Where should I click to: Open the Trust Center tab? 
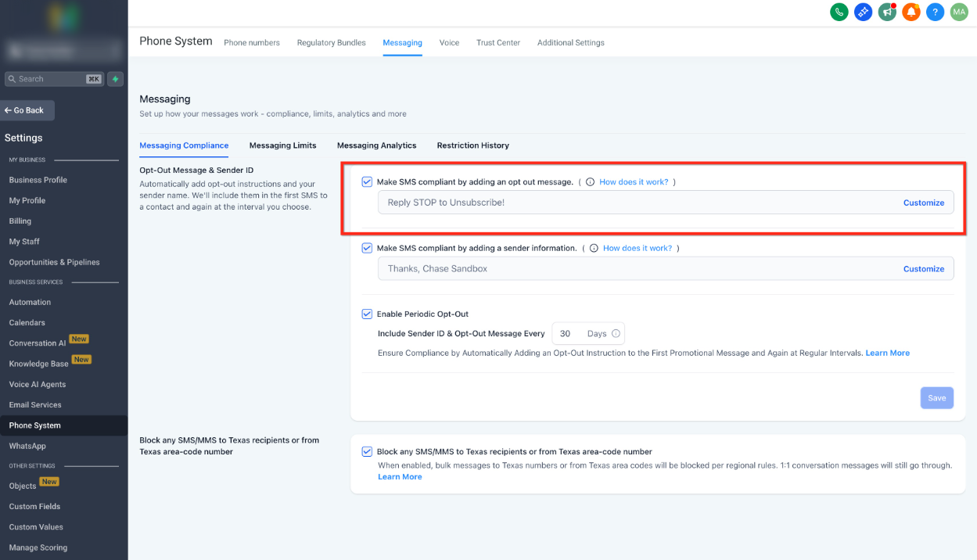(498, 42)
